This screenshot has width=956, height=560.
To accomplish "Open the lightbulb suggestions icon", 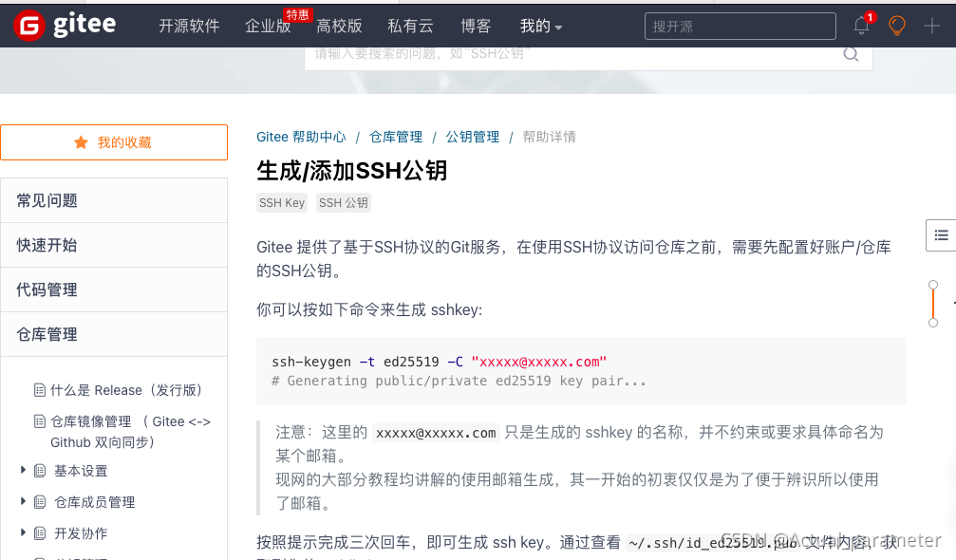I will click(x=896, y=26).
